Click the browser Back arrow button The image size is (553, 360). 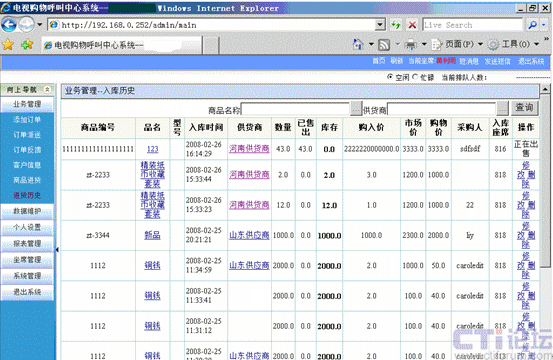(9, 25)
